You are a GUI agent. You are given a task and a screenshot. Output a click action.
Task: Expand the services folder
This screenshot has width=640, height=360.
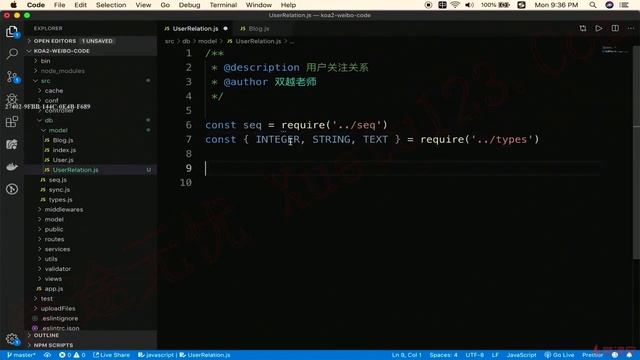(91, 249)
